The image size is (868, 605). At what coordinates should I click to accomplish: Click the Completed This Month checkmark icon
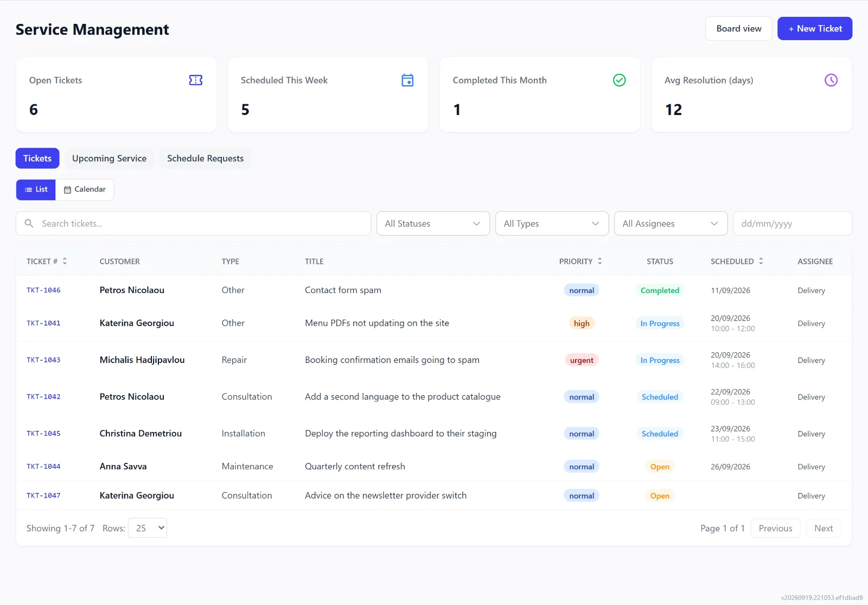(619, 80)
